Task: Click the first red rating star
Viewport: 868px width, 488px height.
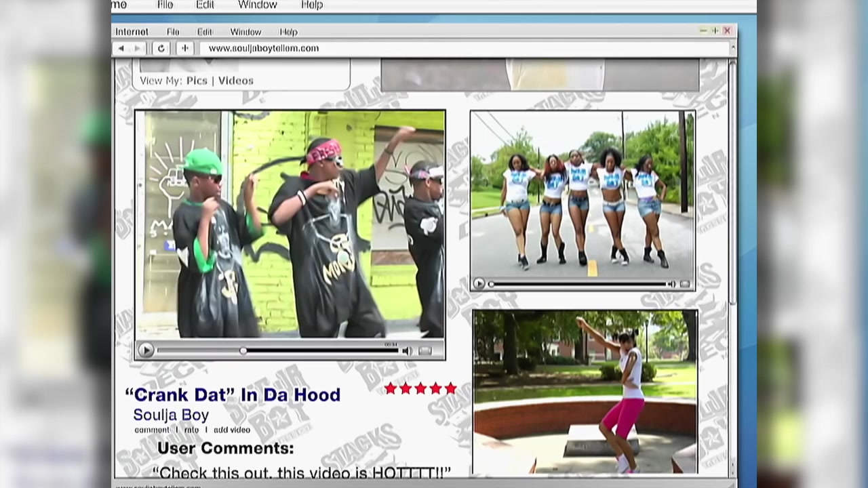Action: pos(391,388)
